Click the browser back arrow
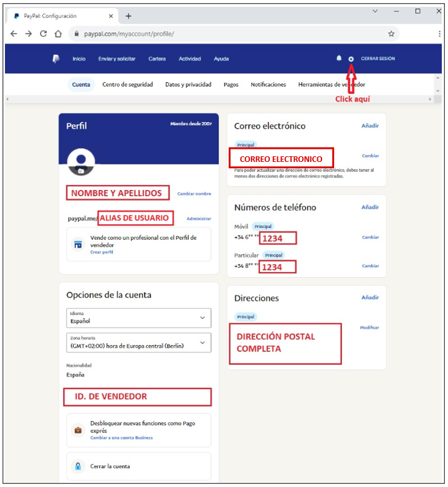Screen dimensions: 448x487 [x=14, y=34]
